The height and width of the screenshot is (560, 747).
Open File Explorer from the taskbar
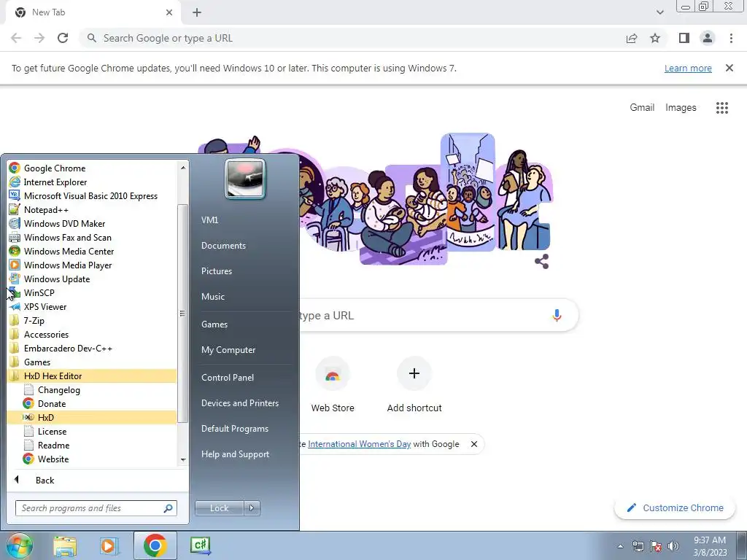tap(65, 545)
